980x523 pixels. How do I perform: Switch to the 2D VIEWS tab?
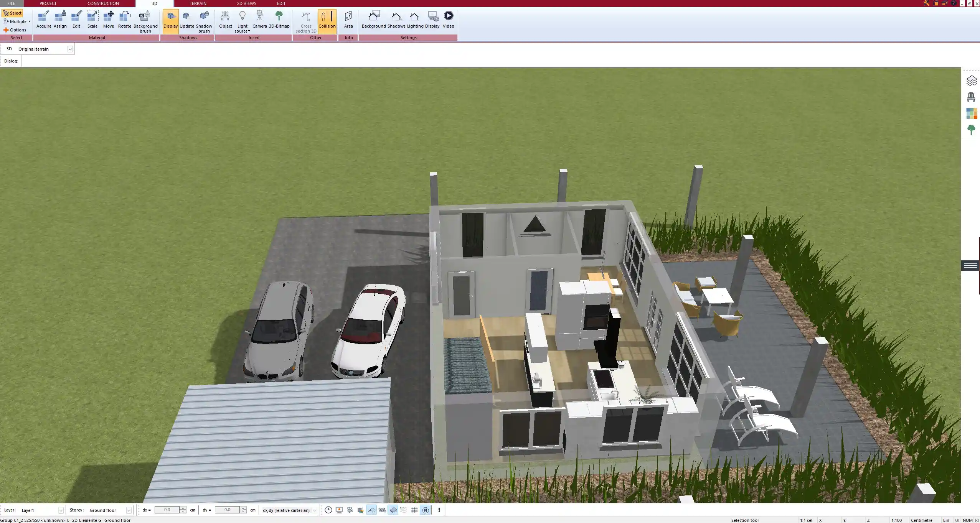pyautogui.click(x=246, y=3)
